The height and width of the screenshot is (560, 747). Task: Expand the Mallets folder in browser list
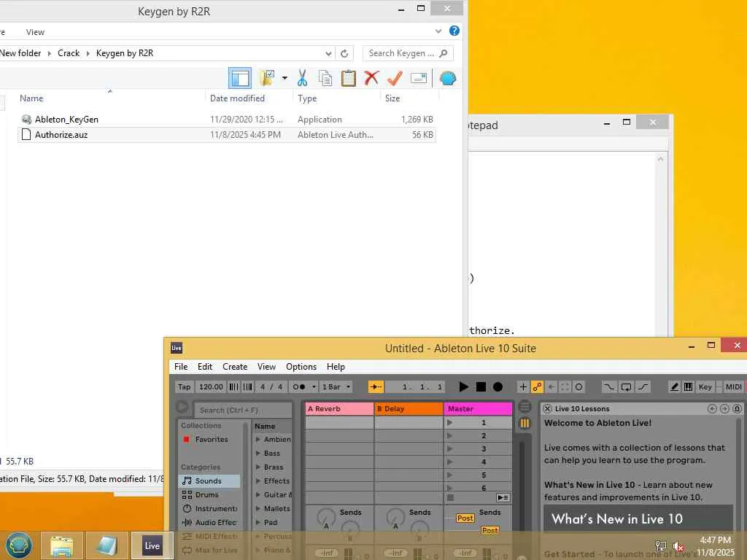tap(258, 508)
